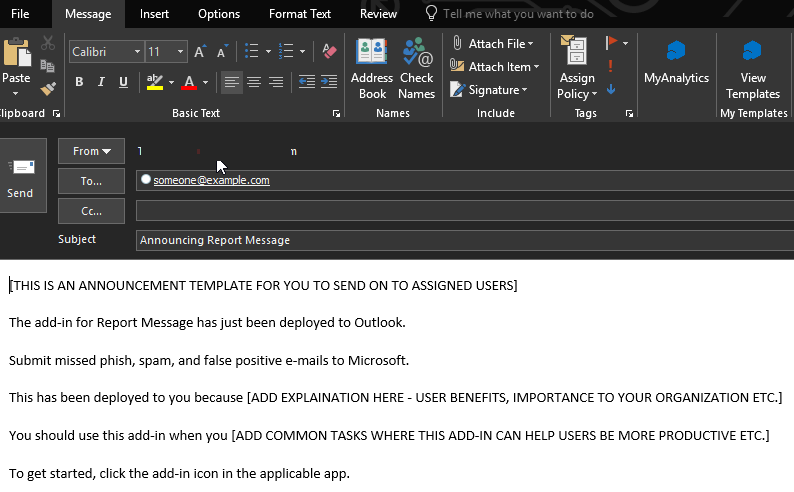
Task: Open the Format Text tab
Action: point(300,14)
